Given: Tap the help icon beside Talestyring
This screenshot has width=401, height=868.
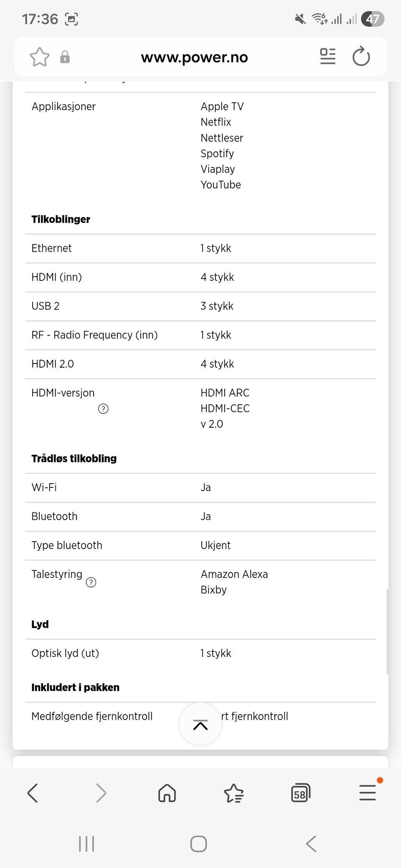Looking at the screenshot, I should pos(91,582).
